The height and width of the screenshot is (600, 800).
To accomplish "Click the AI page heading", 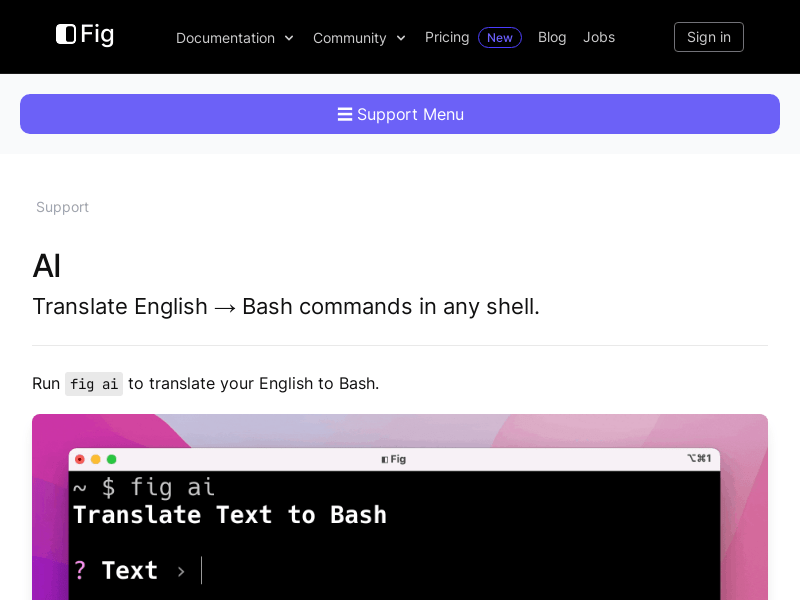I will pyautogui.click(x=47, y=266).
